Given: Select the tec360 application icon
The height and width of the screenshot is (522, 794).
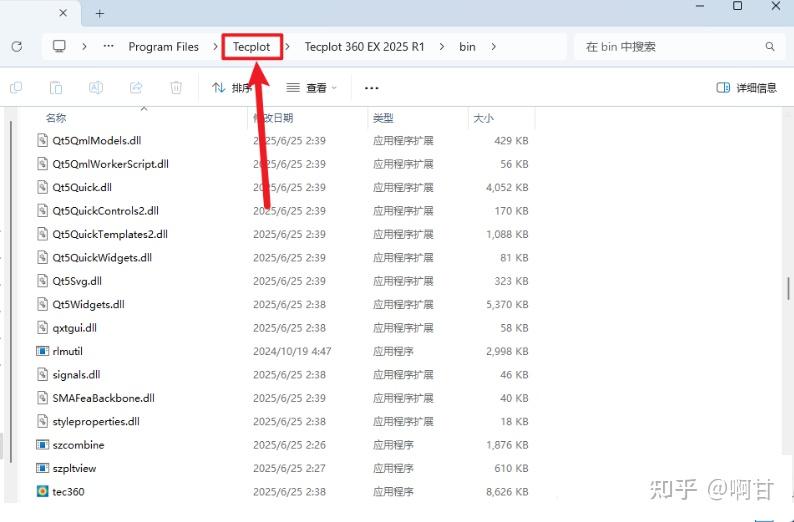Looking at the screenshot, I should (x=43, y=492).
